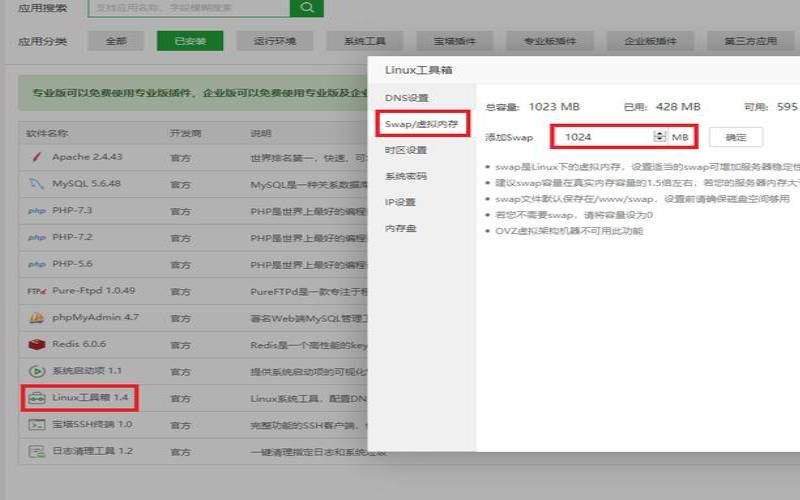800x500 pixels.
Task: Select the 已安装 category filter
Action: [x=190, y=41]
